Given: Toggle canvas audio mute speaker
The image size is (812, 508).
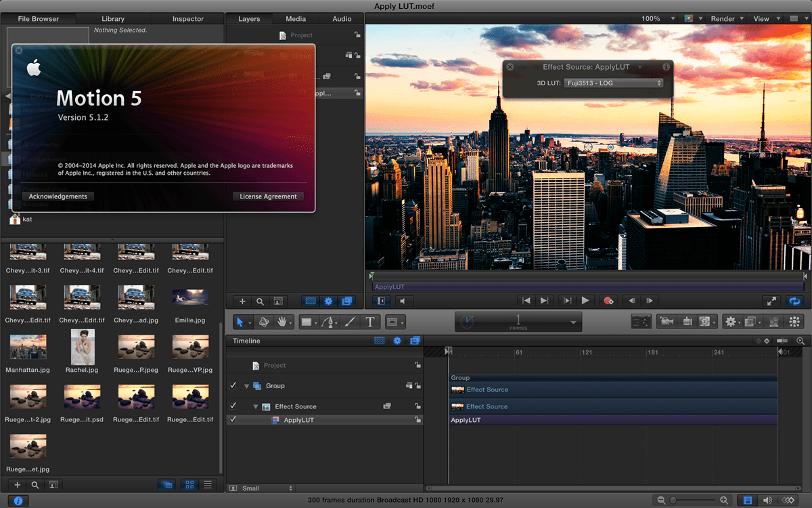Looking at the screenshot, I should point(403,301).
